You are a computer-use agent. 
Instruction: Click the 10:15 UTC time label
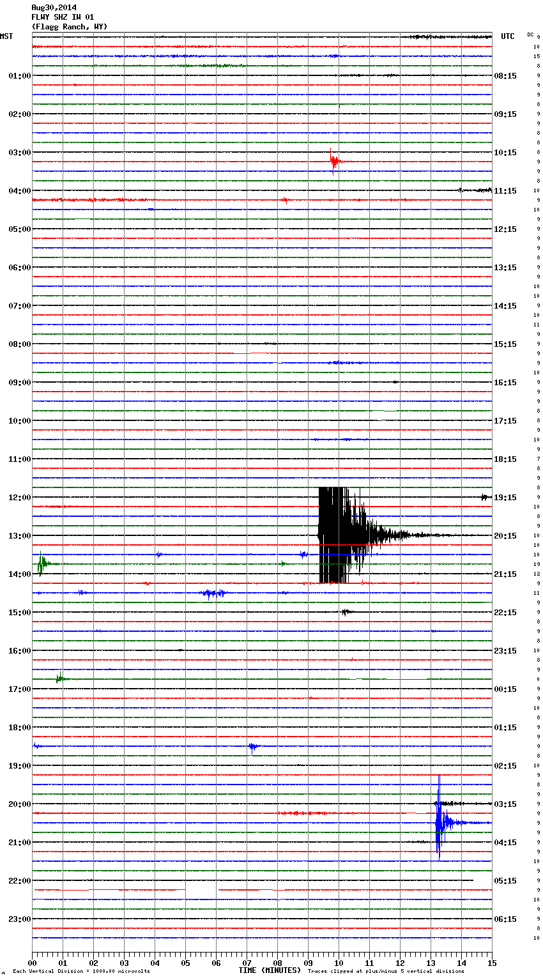tap(505, 153)
